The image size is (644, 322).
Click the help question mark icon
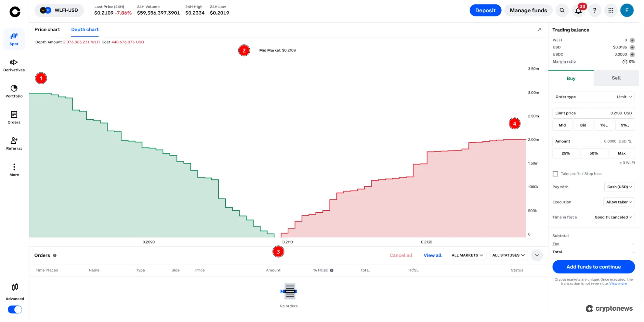pyautogui.click(x=595, y=10)
